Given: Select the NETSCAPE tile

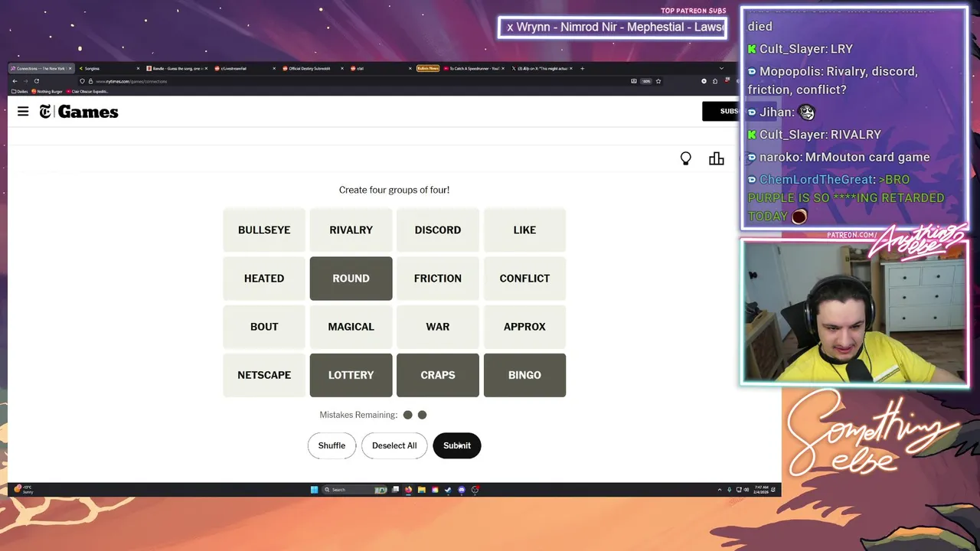Looking at the screenshot, I should (264, 375).
